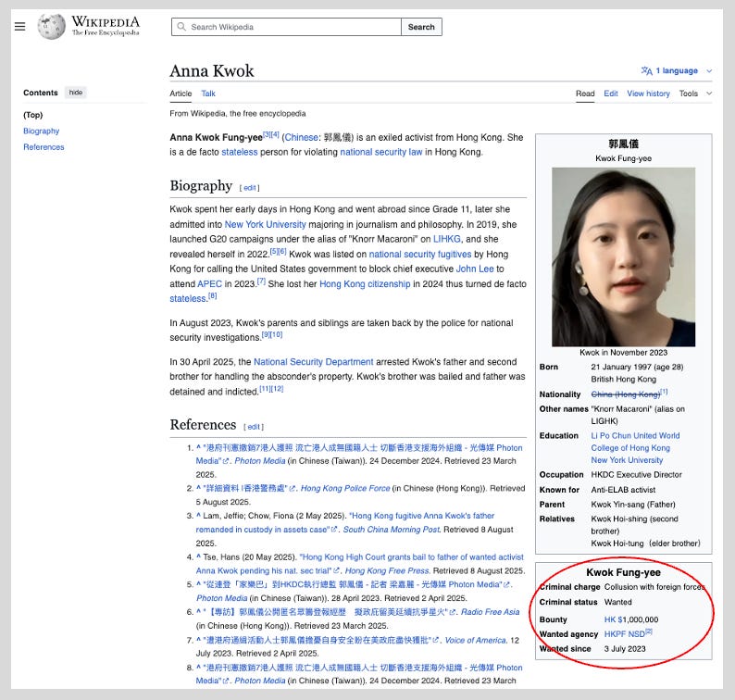735x700 pixels.
Task: Open the John Lee link
Action: [475, 269]
